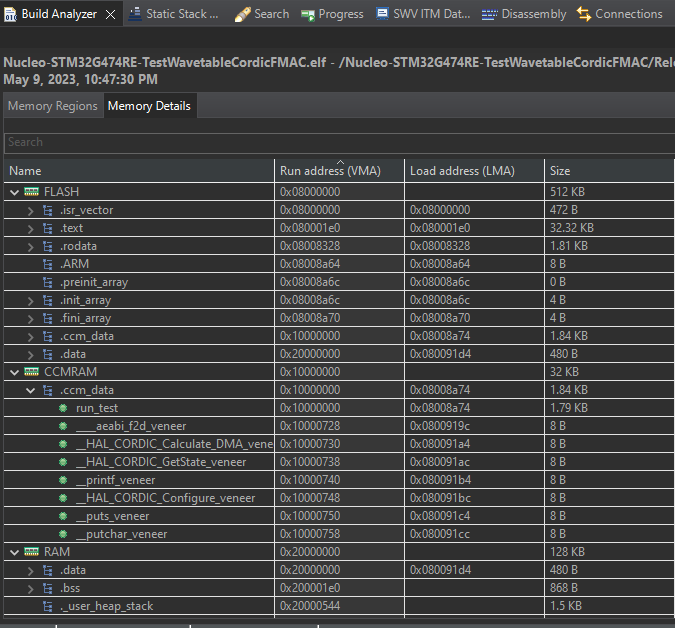Click the Search view flashlight icon
This screenshot has height=628, width=675.
pos(242,15)
